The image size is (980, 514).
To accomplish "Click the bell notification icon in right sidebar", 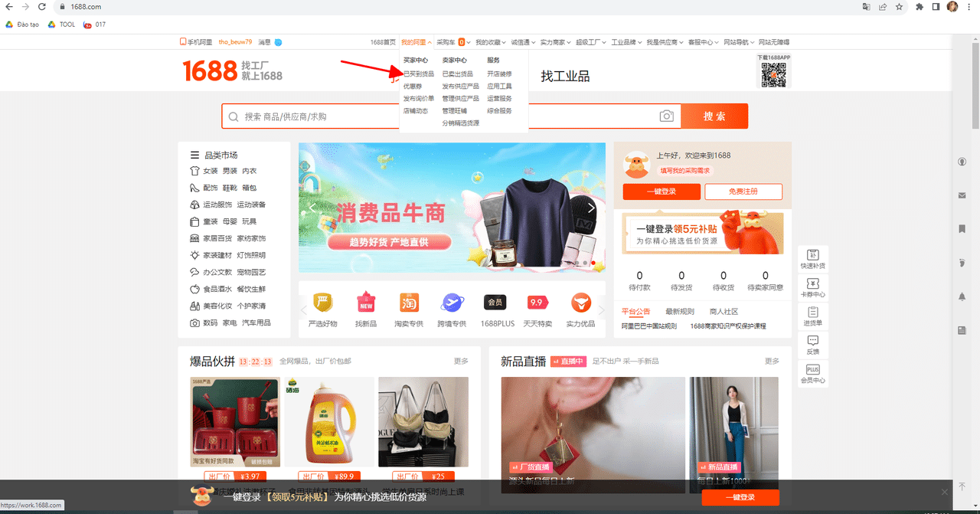I will click(x=962, y=296).
